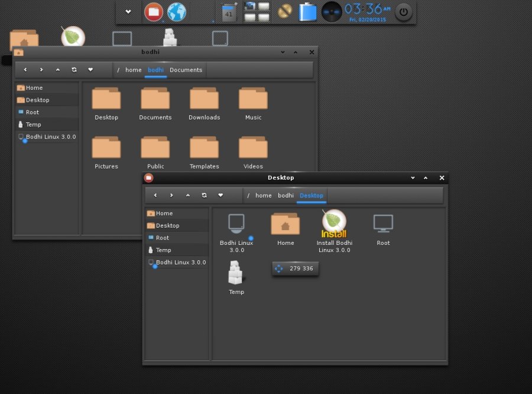
Task: Open the blue clipboard shelf icon
Action: pyautogui.click(x=308, y=12)
